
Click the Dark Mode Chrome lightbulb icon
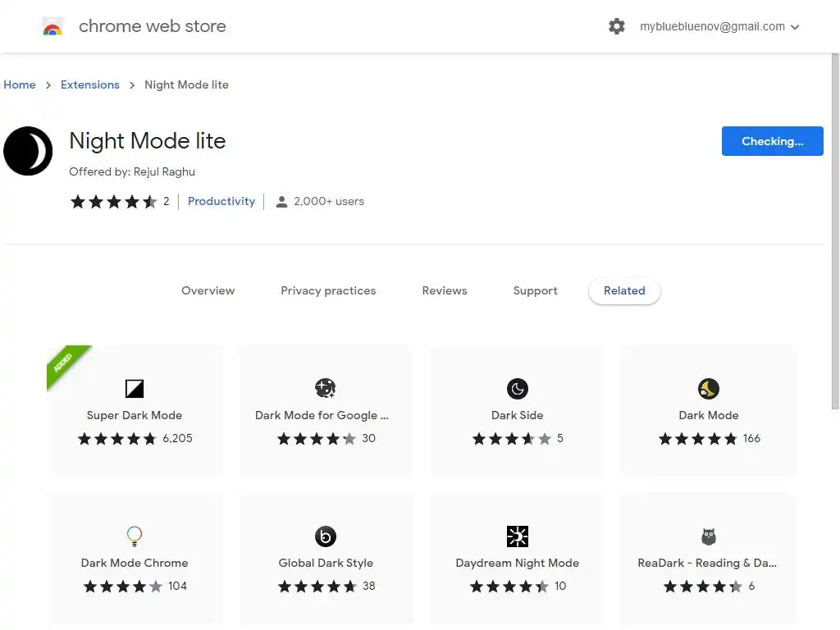(x=135, y=536)
